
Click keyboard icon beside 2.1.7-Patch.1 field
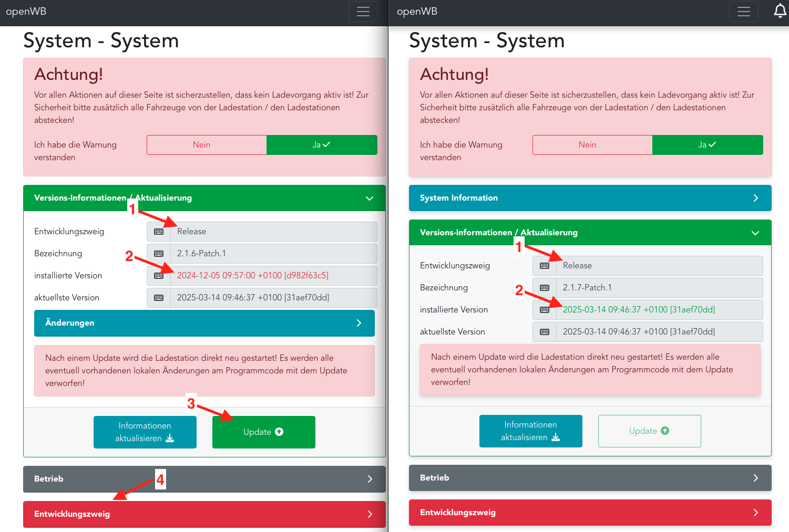click(x=545, y=288)
